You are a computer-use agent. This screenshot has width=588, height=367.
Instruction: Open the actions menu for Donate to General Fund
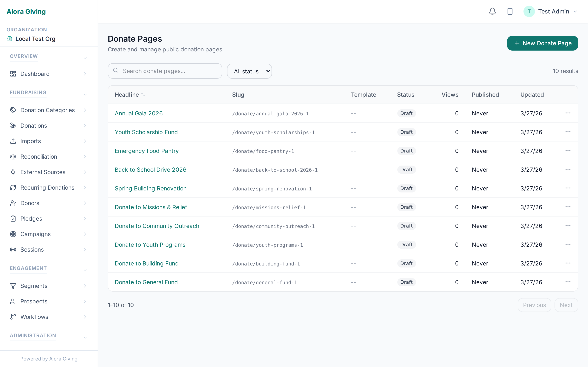pos(568,282)
